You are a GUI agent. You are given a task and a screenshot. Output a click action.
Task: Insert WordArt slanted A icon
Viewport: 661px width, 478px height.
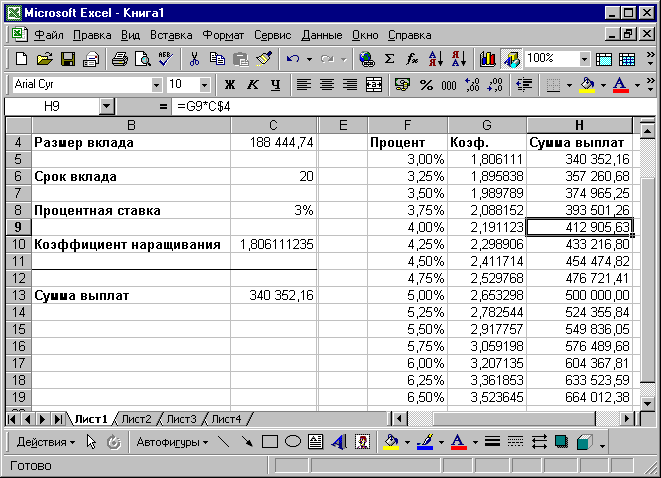click(x=339, y=442)
